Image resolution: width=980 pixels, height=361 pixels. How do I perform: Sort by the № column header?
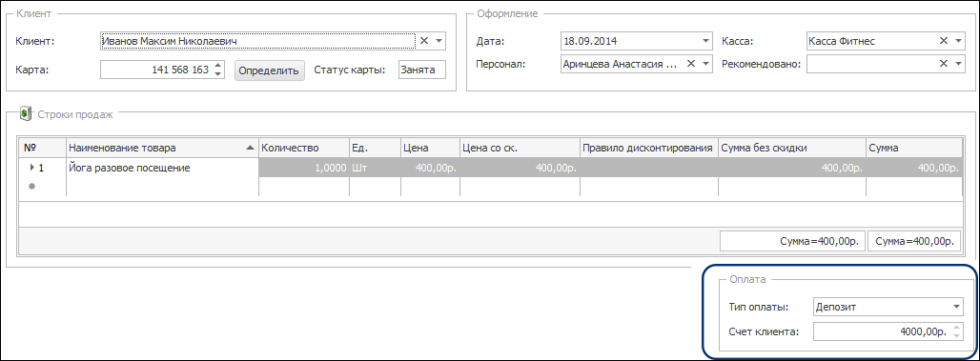point(43,148)
